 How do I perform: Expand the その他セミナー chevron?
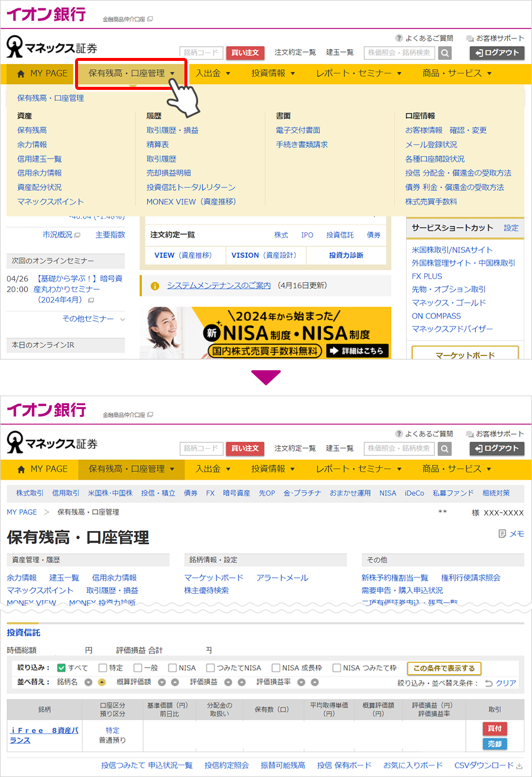[122, 319]
